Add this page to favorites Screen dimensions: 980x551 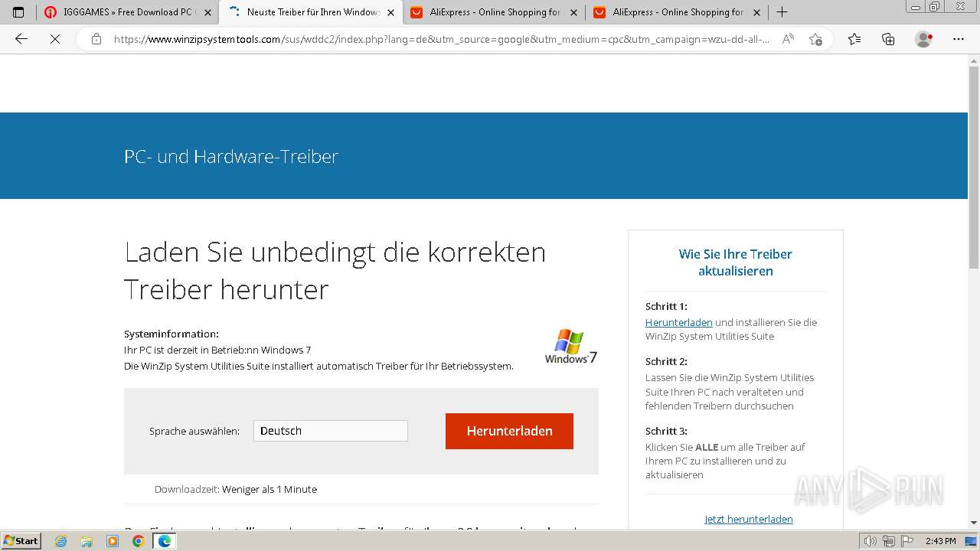815,39
